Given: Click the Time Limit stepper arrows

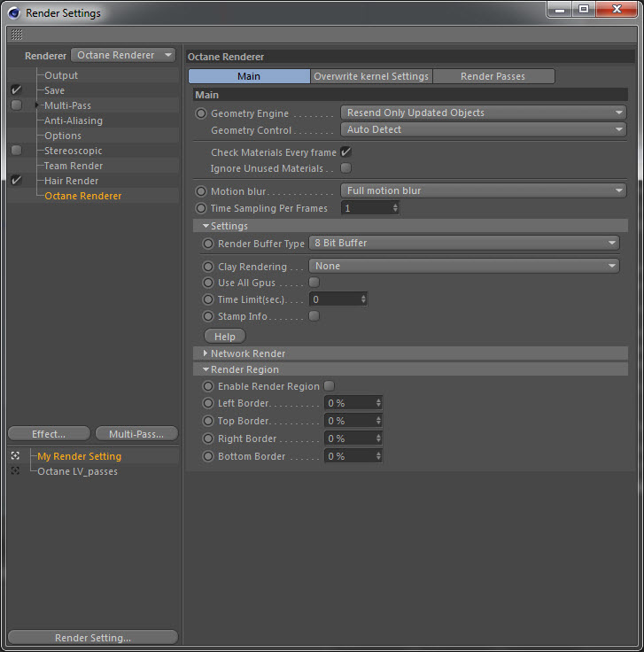Looking at the screenshot, I should pos(363,299).
